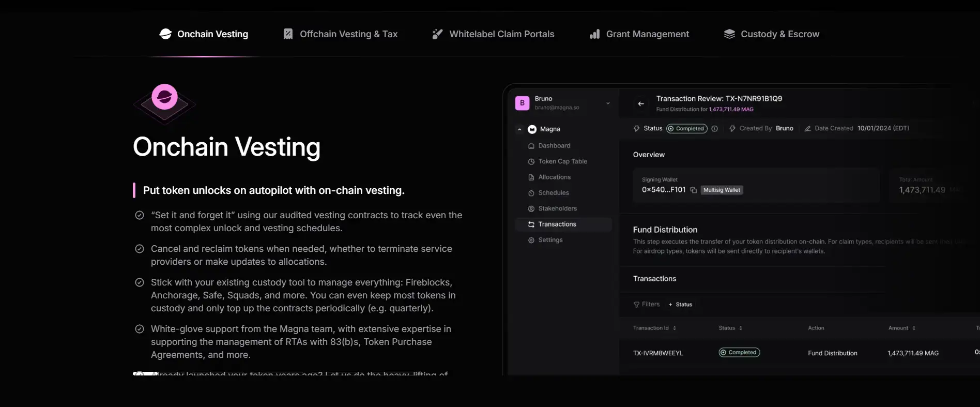
Task: Click the back arrow in Transaction Review
Action: (x=641, y=104)
